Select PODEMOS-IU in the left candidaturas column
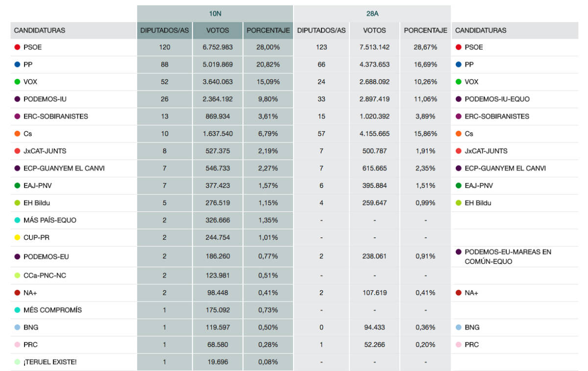Viewport: 588px width, 371px height. 45,99
